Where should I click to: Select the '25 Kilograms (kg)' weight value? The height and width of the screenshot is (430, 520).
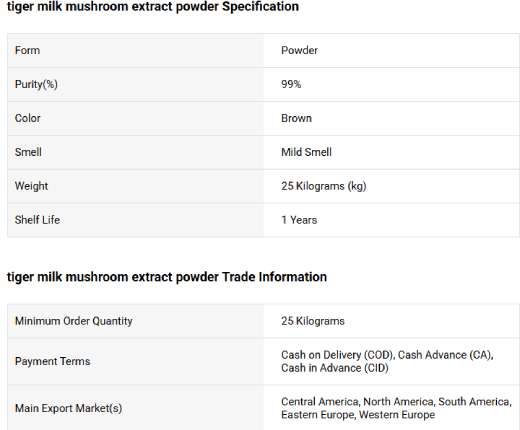tap(324, 186)
